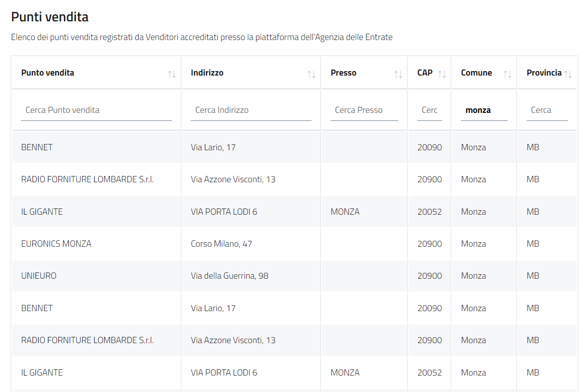Edit the Comune filter containing monza
This screenshot has height=392, width=588.
484,110
